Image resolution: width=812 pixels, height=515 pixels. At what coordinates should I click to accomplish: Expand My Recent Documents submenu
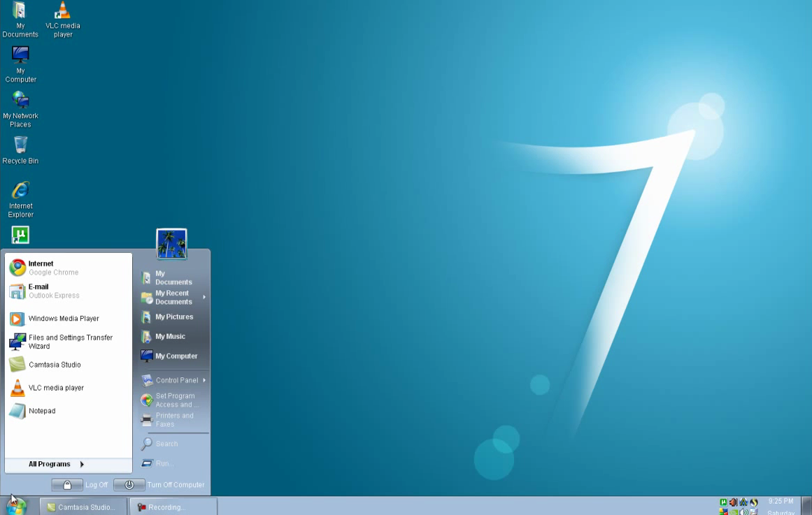coord(173,297)
